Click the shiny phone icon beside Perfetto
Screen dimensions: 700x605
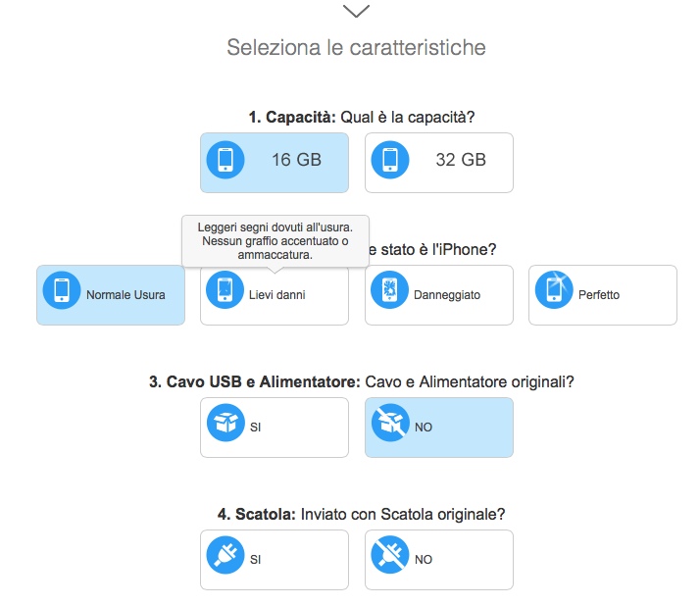[x=554, y=292]
